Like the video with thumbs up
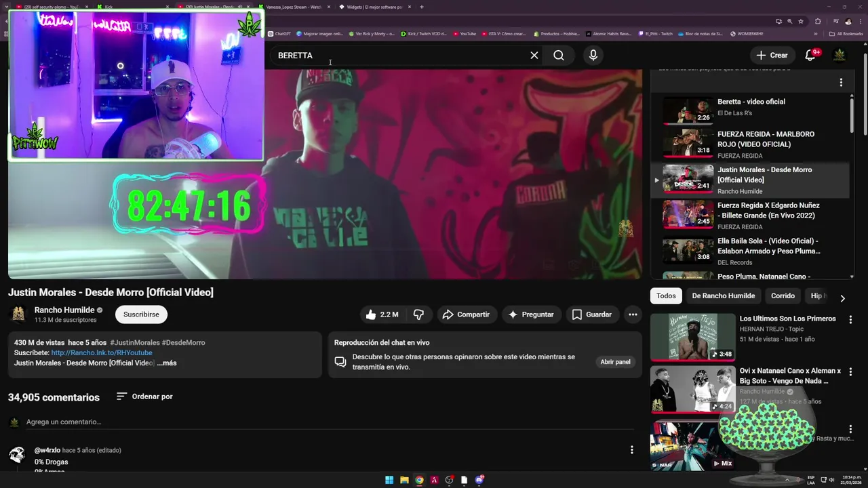 (382, 314)
